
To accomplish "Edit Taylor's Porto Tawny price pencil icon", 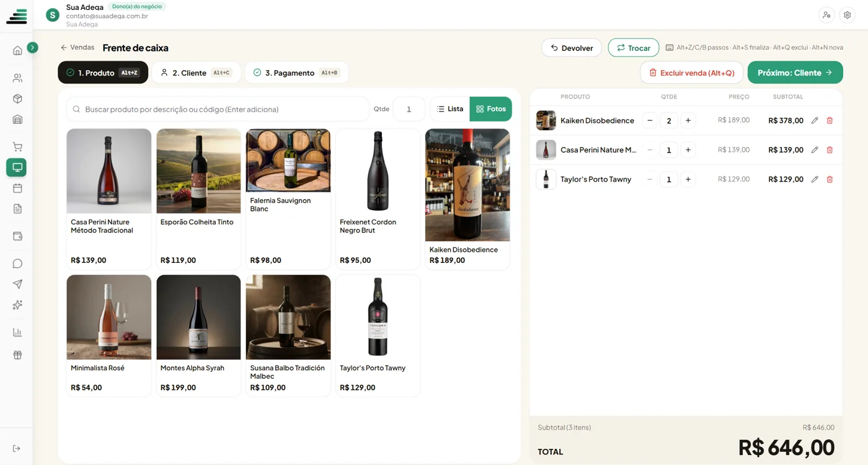I will 815,179.
